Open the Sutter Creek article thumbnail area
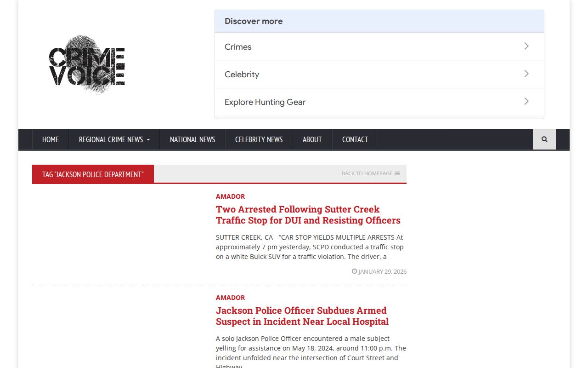The image size is (588, 368). tap(119, 235)
